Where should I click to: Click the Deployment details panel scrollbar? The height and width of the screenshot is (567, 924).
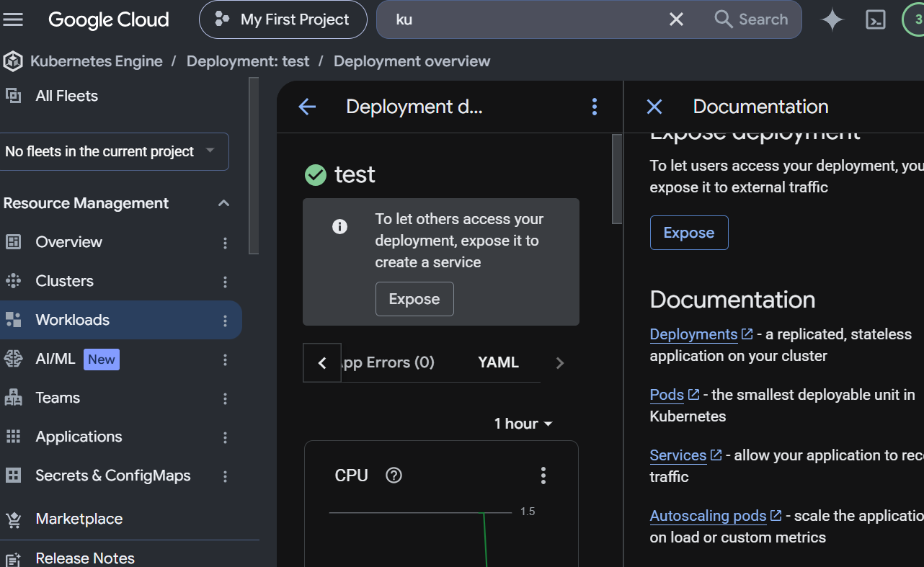coord(617,179)
